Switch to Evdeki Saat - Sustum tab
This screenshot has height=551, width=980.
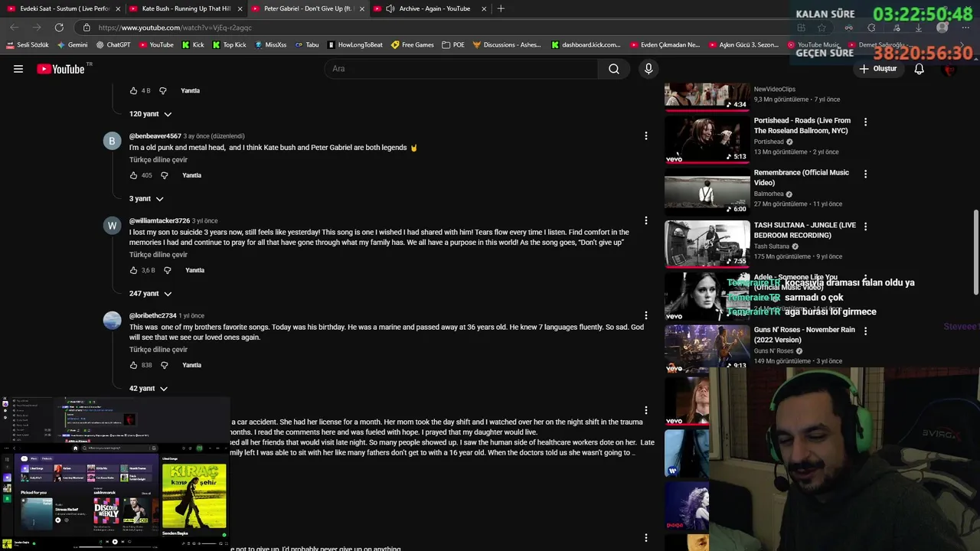pyautogui.click(x=62, y=8)
